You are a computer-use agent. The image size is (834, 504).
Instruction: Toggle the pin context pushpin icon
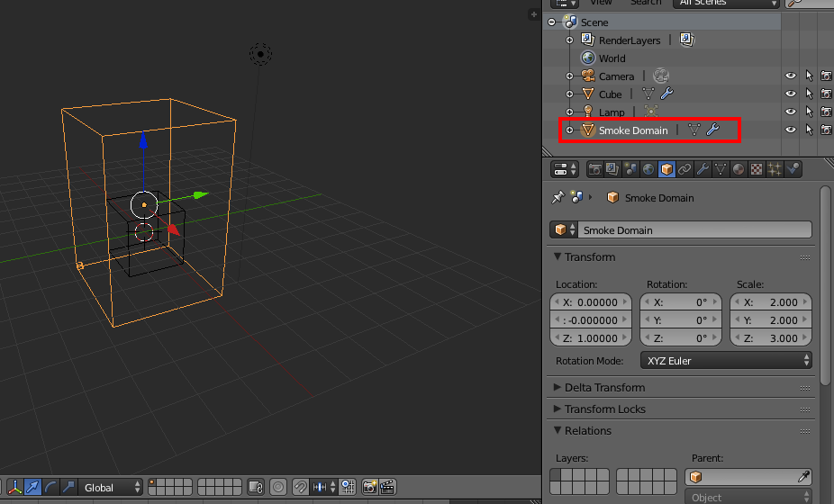point(558,197)
